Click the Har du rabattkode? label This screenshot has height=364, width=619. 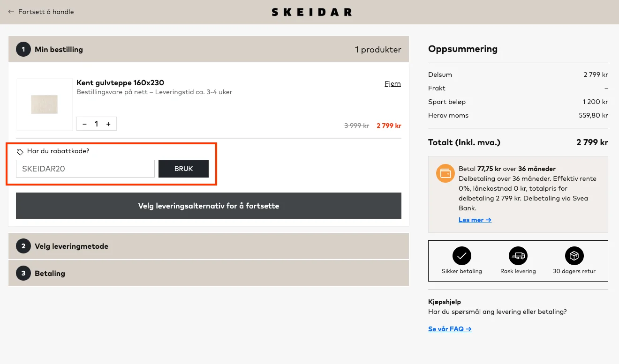point(58,151)
